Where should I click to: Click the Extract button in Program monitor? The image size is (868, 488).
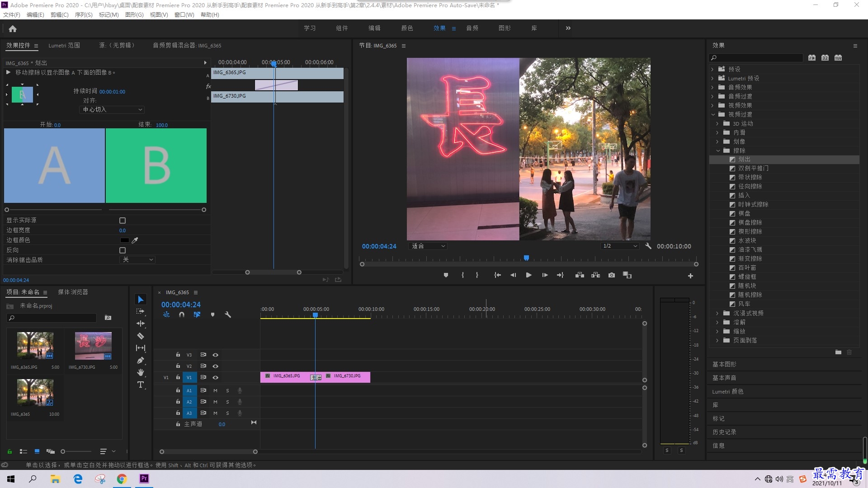click(x=595, y=275)
